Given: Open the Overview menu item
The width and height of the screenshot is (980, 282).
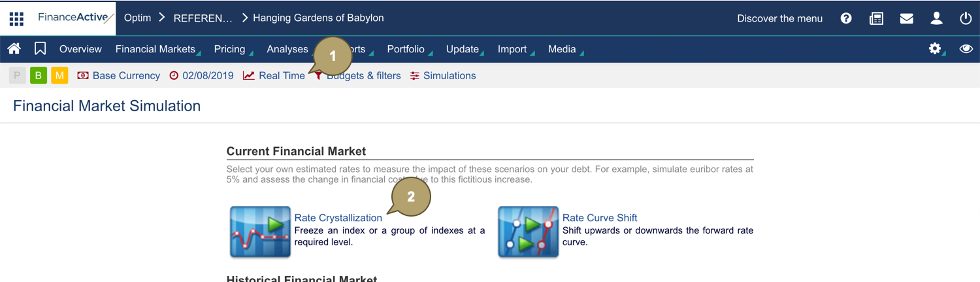Looking at the screenshot, I should [80, 49].
